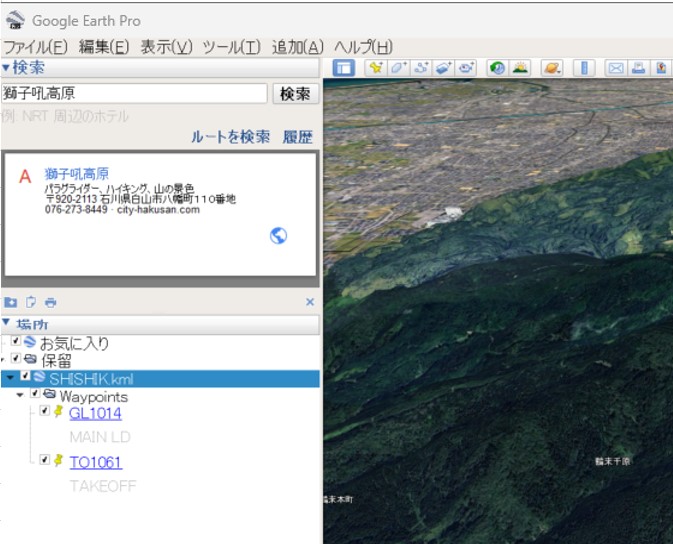
Task: Toggle the sunlight icon in toolbar
Action: [520, 69]
